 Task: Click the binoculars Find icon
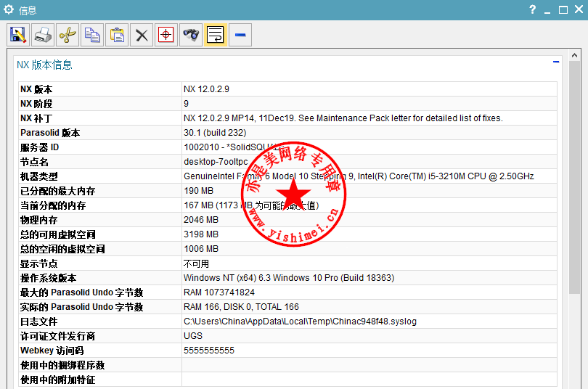tap(191, 36)
